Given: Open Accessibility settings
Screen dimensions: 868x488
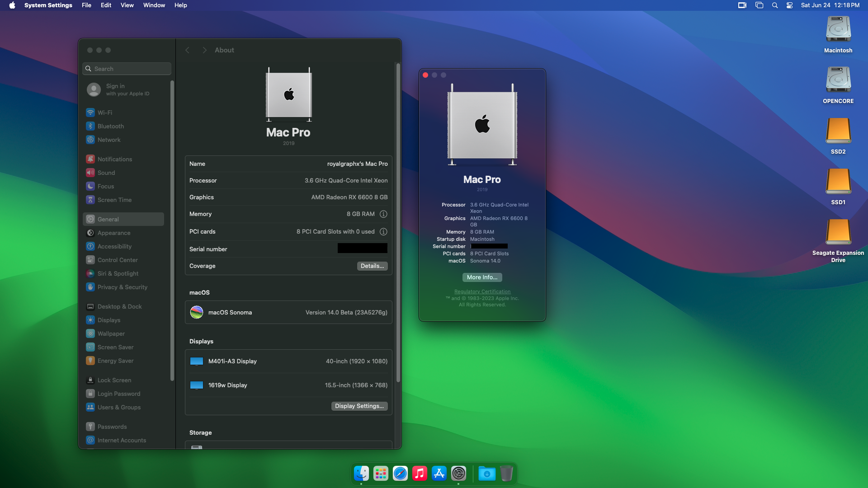Looking at the screenshot, I should point(123,246).
